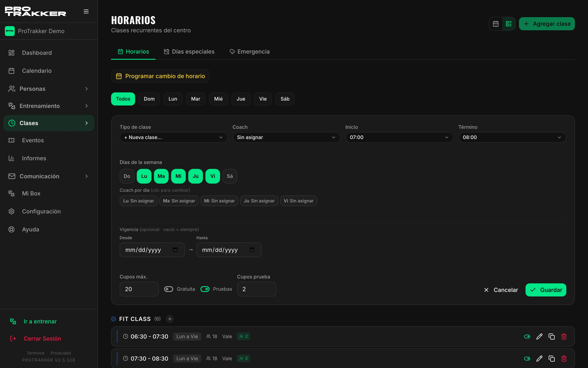Screen dimensions: 588x368
Task: Switch to calendar view icon
Action: click(496, 24)
